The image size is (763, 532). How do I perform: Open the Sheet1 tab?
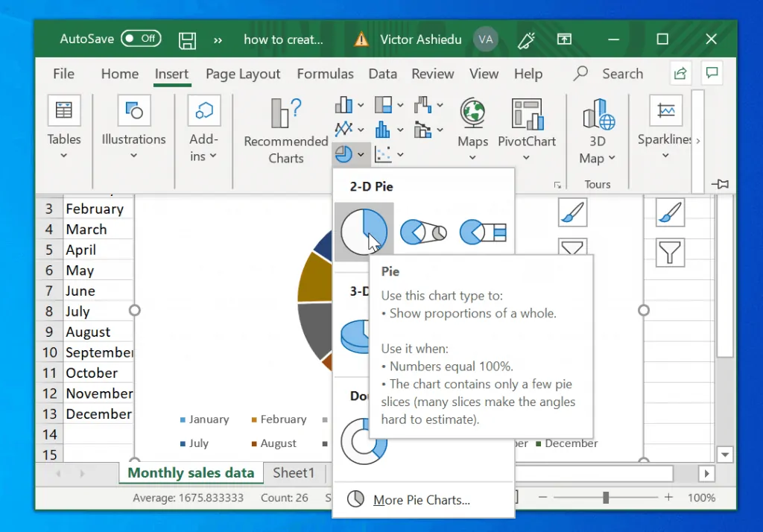pos(294,472)
